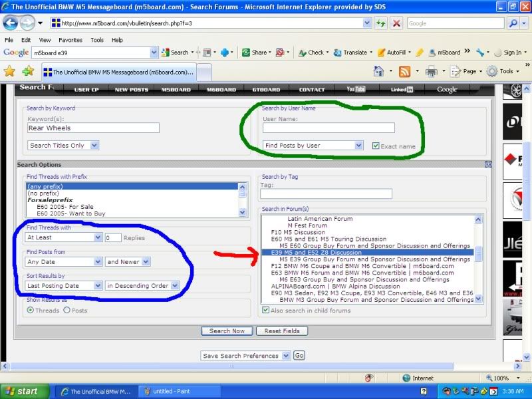Click the NEW POSTS nav link
532x399 pixels.
click(131, 90)
